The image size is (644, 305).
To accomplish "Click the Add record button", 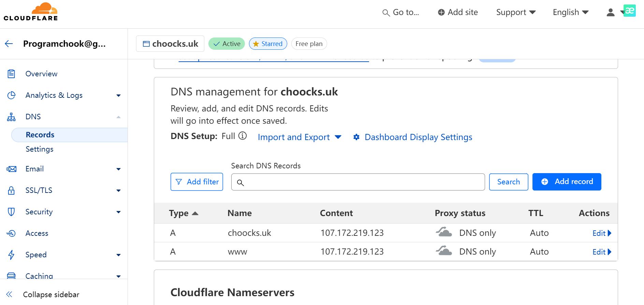I will coord(567,182).
